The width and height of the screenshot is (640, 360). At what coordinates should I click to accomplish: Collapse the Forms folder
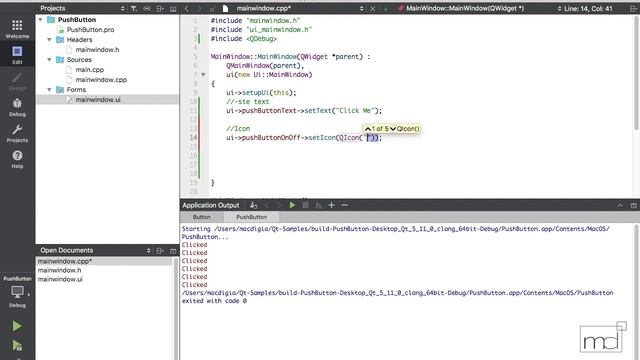click(49, 89)
